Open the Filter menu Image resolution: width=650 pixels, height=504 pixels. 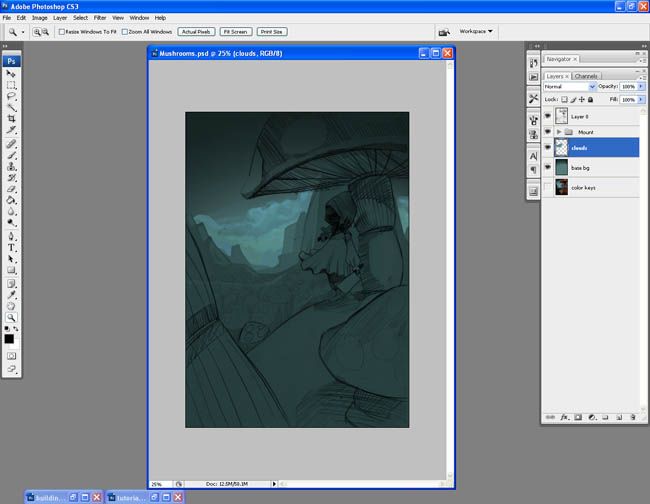(x=100, y=18)
